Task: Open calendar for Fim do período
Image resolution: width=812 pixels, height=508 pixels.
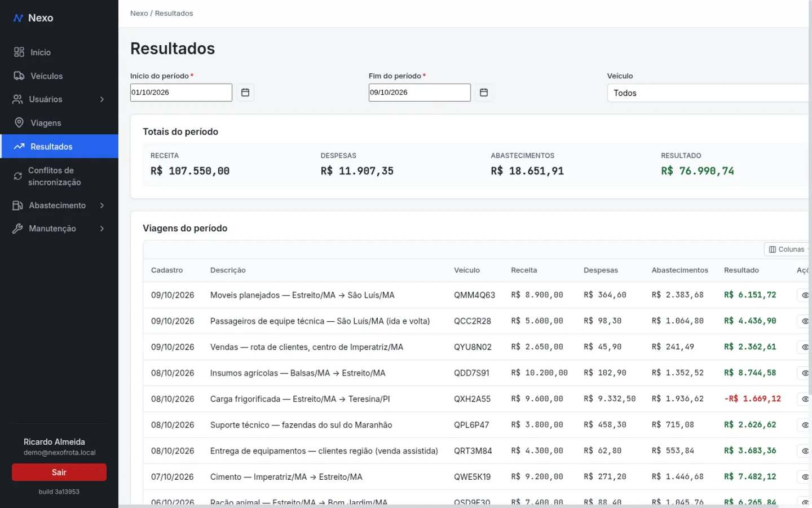Action: 484,93
